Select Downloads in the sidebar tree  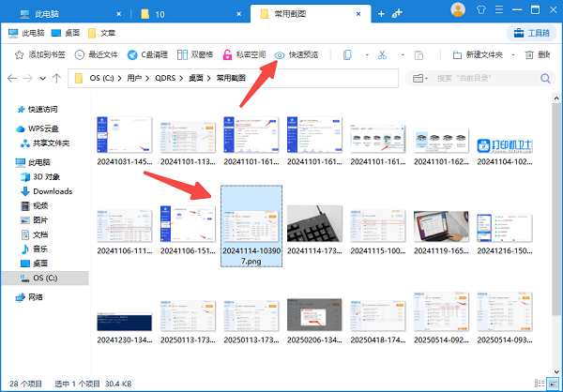[x=52, y=190]
